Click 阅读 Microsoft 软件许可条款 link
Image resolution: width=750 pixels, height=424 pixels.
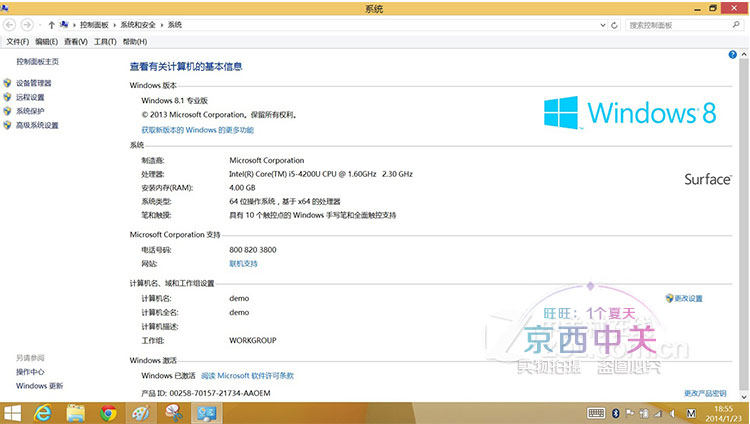pyautogui.click(x=247, y=376)
